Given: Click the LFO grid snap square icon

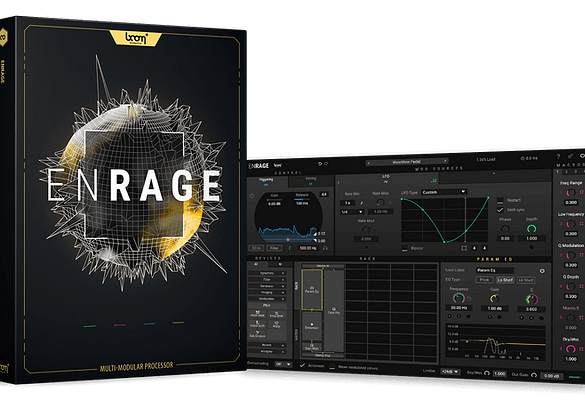Looking at the screenshot, I should (464, 248).
